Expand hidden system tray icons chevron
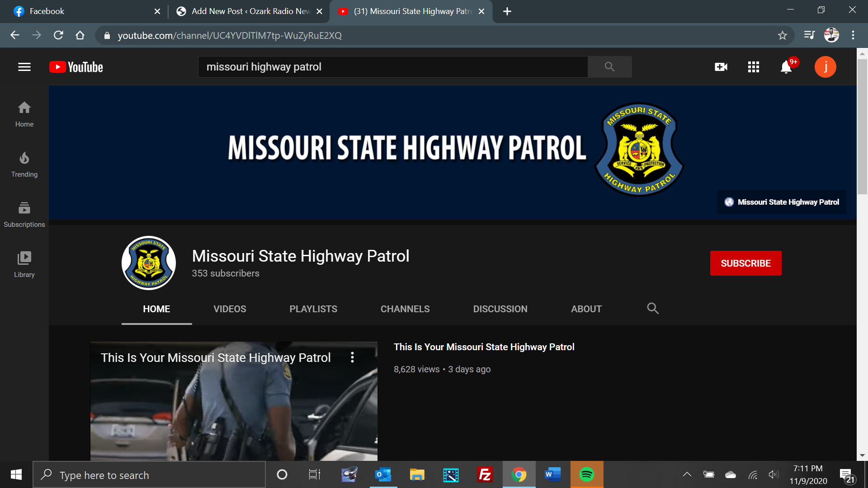The image size is (868, 488). click(x=687, y=474)
